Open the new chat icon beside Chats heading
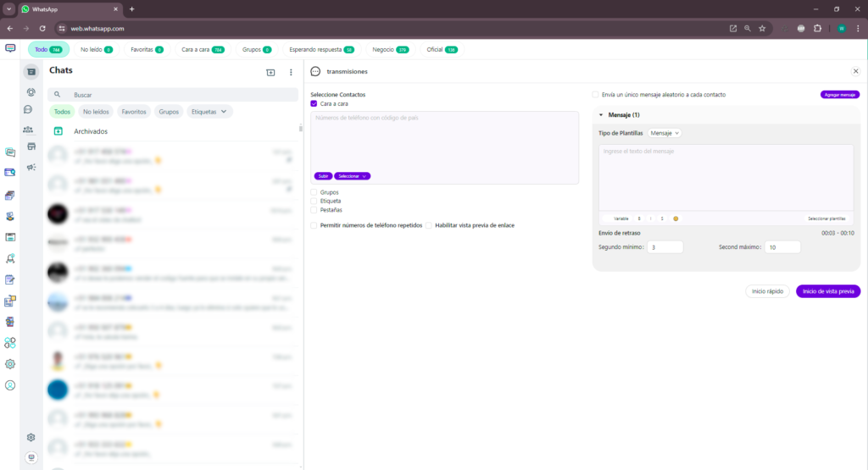This screenshot has width=868, height=470. tap(270, 73)
